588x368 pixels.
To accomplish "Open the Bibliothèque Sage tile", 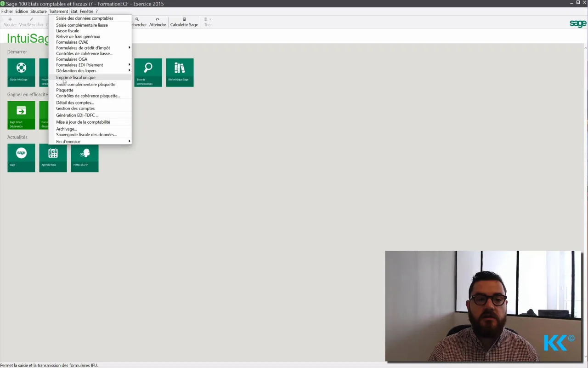I will tap(180, 72).
